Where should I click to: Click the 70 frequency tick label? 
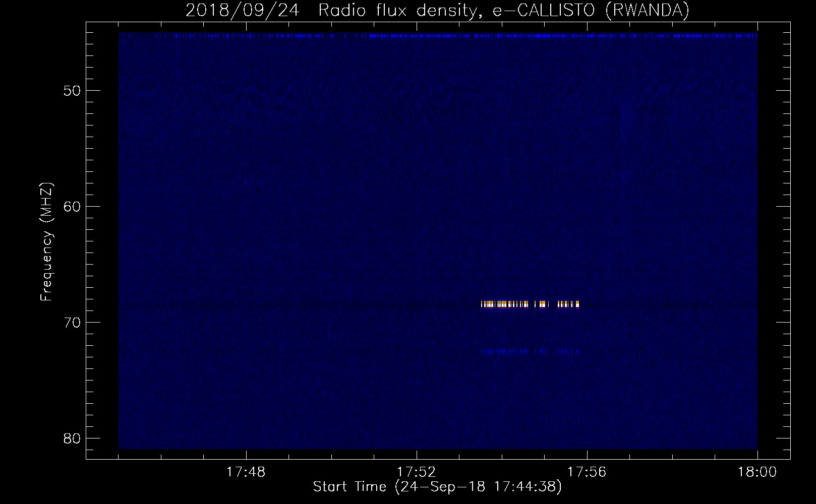point(72,323)
